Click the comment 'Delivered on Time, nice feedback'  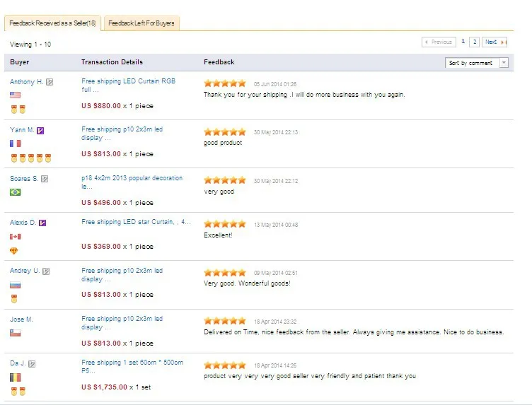[354, 332]
